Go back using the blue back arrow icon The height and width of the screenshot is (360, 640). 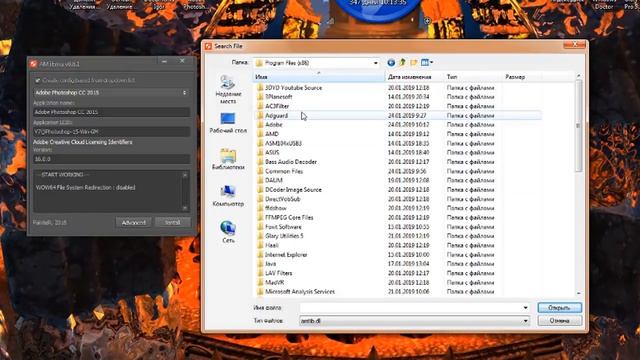pyautogui.click(x=391, y=62)
